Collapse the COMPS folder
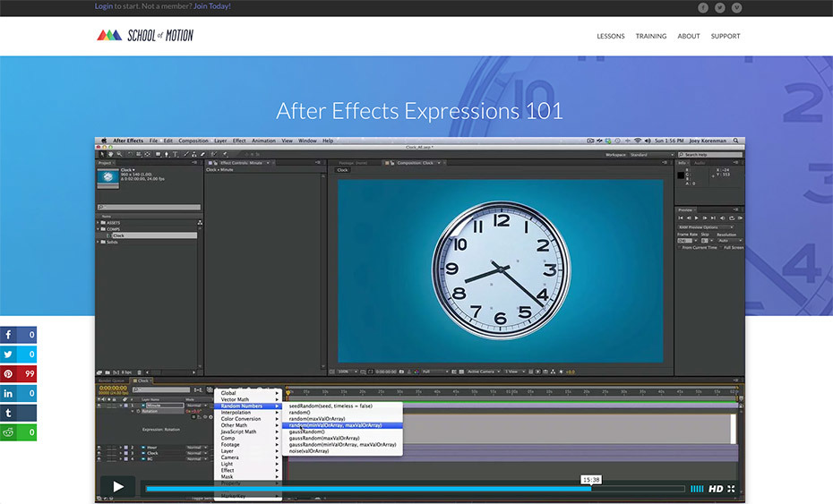Viewport: 833px width, 504px height. 99,229
